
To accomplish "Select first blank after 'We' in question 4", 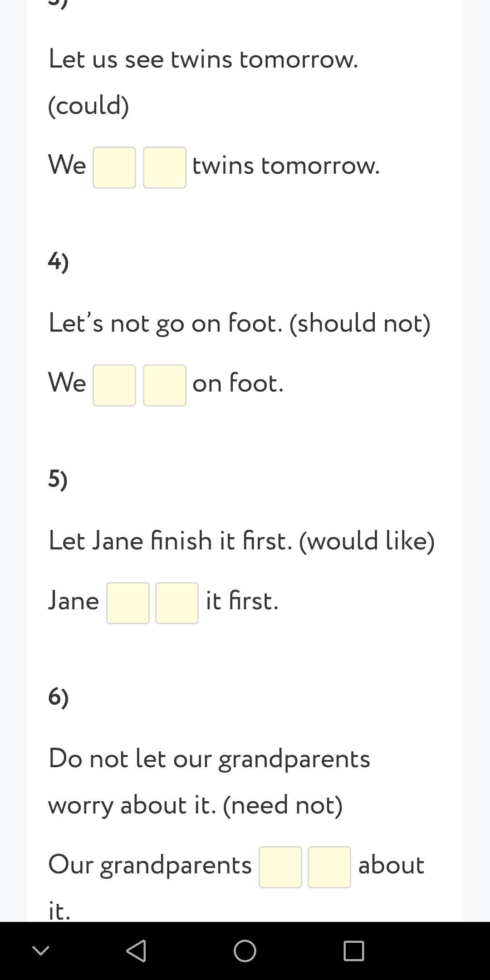I will (x=114, y=385).
